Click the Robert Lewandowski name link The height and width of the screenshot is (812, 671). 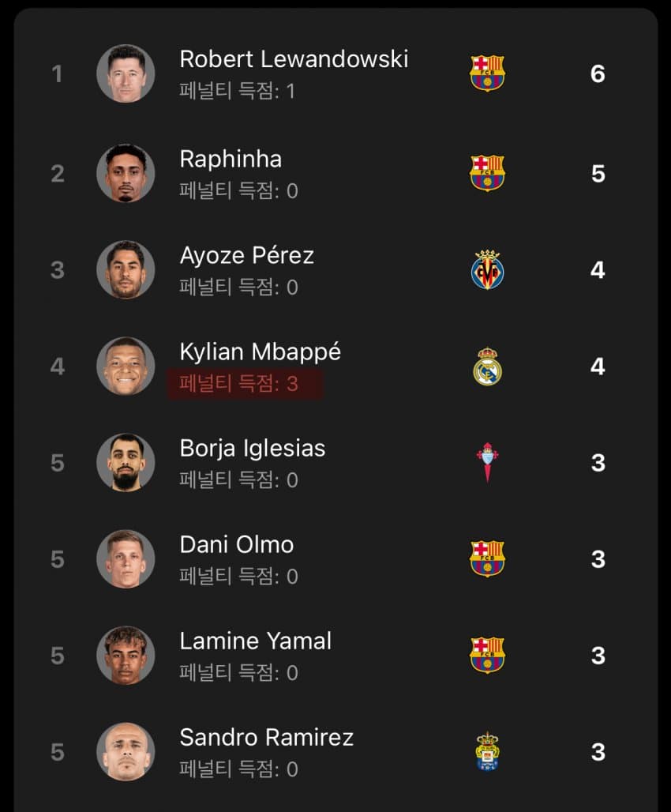[294, 59]
